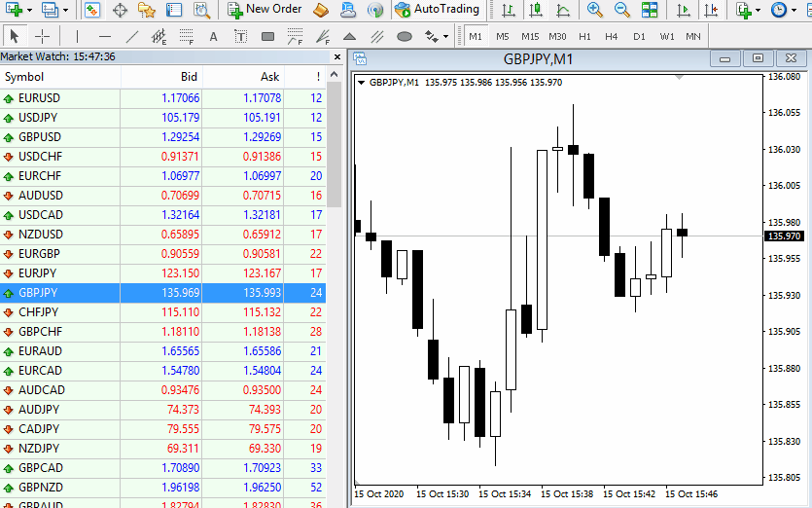This screenshot has width=812, height=508.
Task: Click the New Order button
Action: [265, 10]
